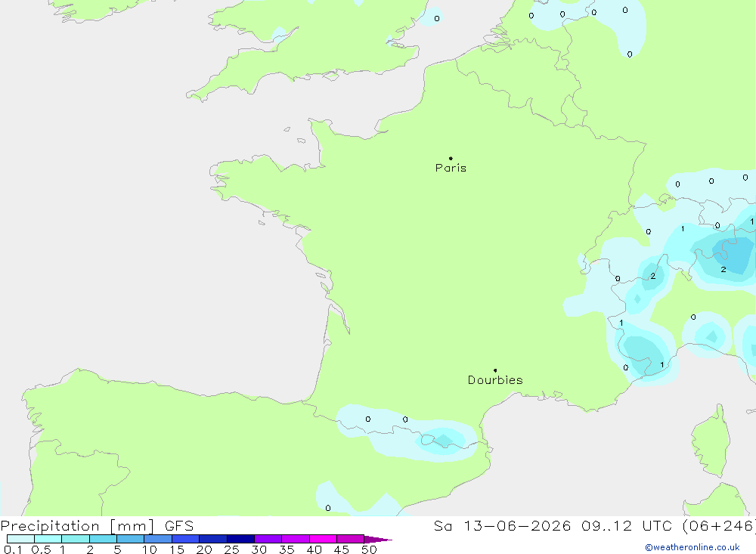Viewport: 756px width, 554px height.
Task: Click the '10' legend scale value
Action: 150,549
